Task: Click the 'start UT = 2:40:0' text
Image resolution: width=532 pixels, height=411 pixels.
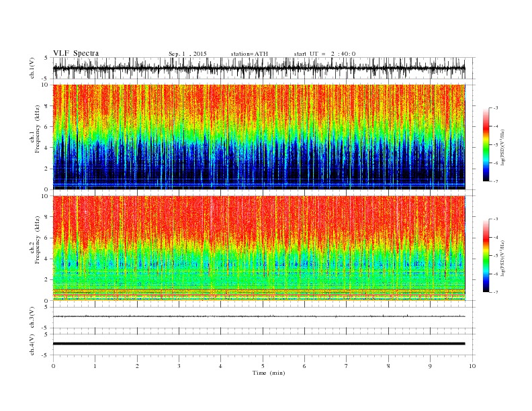Action: (x=324, y=54)
